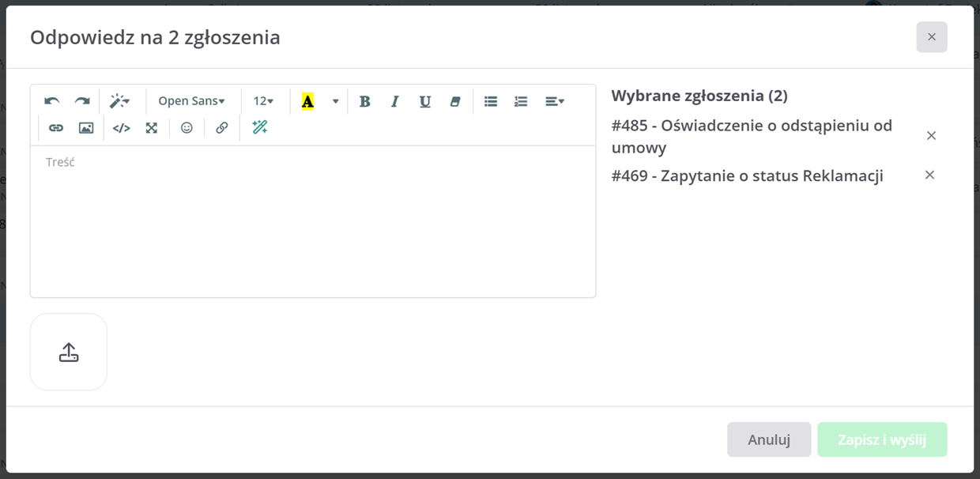Toggle underline text formatting

point(424,101)
